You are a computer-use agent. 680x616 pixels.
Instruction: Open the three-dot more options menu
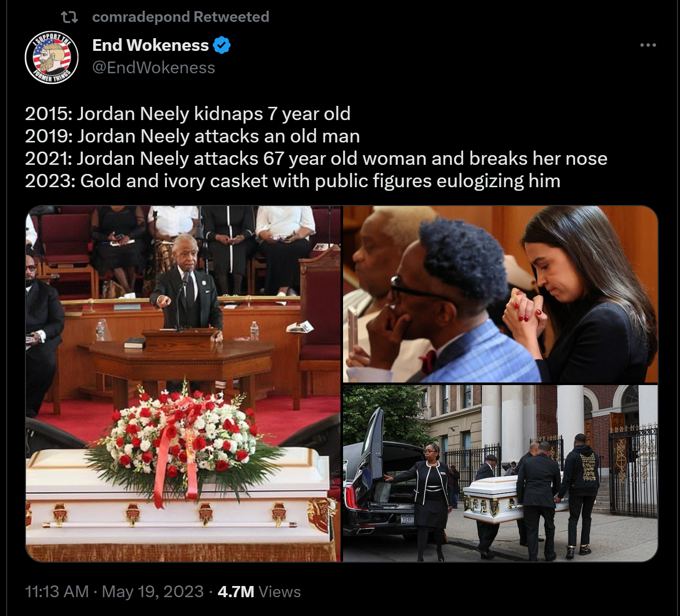pos(647,45)
